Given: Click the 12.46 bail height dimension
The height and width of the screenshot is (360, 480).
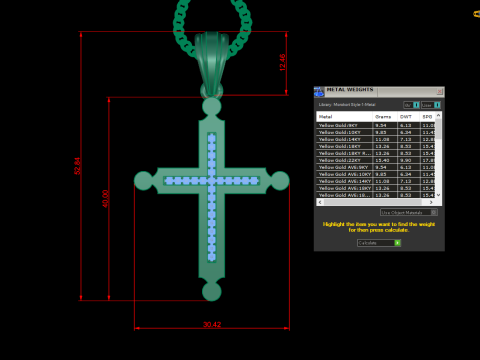Looking at the screenshot, I should [282, 62].
